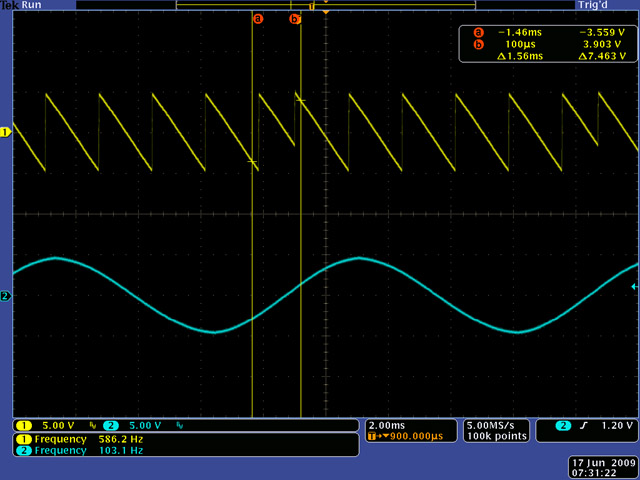Select cursor a marker at top
Screen dimensions: 640x480
click(257, 18)
